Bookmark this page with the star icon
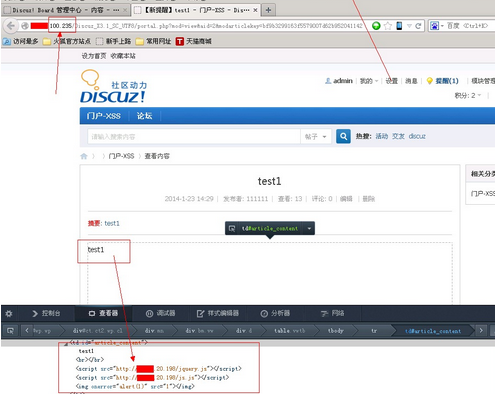This screenshot has height=394, width=495. pos(388,26)
